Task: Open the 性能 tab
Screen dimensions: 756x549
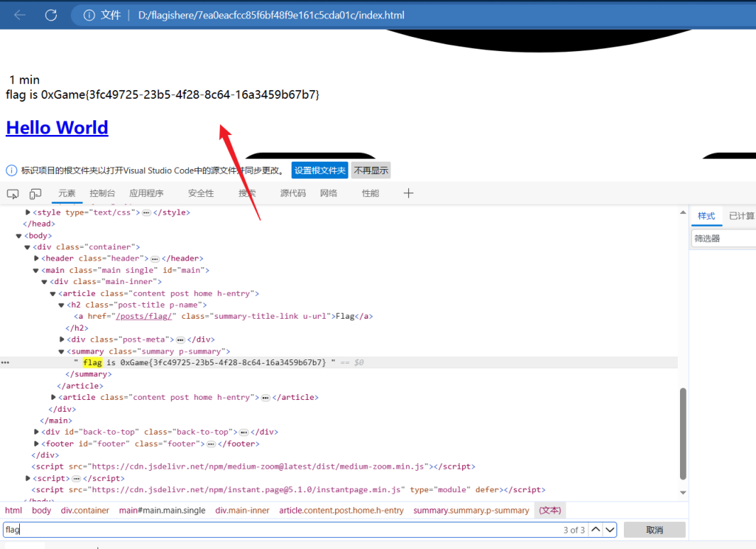Action: 371,193
